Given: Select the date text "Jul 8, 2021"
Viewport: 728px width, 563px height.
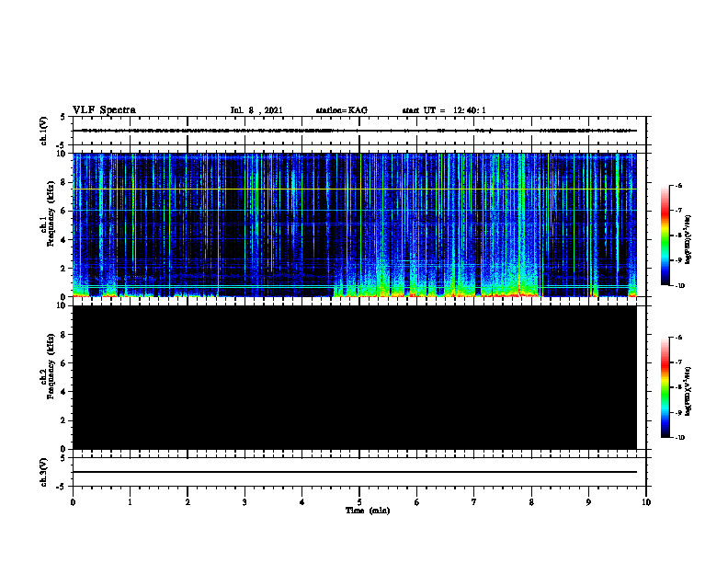Looking at the screenshot, I should click(x=256, y=110).
